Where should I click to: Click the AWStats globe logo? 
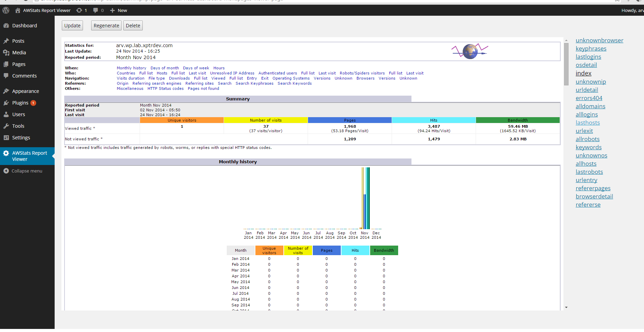(470, 51)
